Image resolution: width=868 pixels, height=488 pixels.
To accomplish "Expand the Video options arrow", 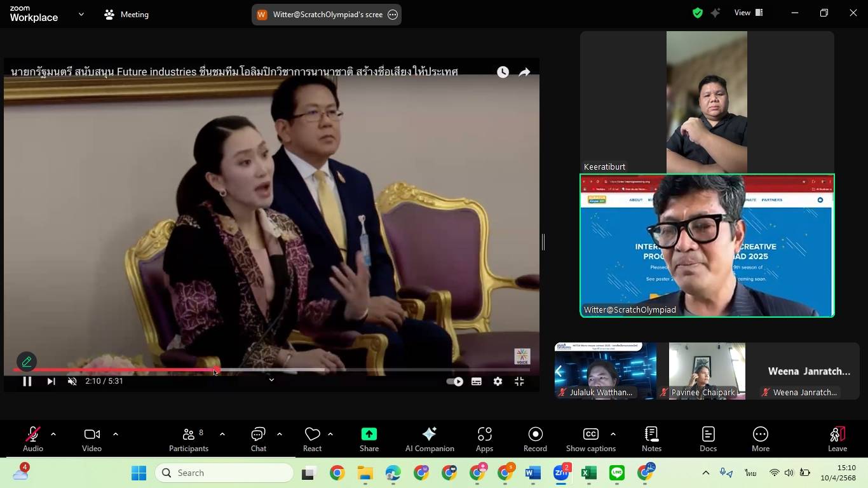I will pyautogui.click(x=116, y=434).
